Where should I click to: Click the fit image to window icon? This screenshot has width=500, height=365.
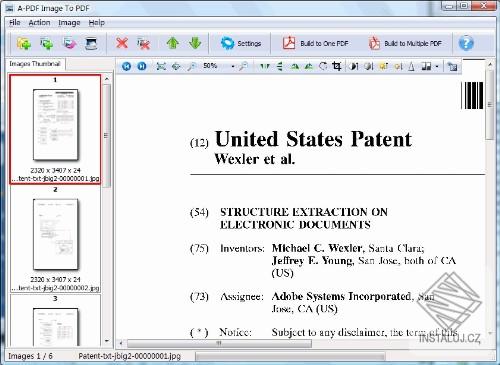tap(161, 66)
